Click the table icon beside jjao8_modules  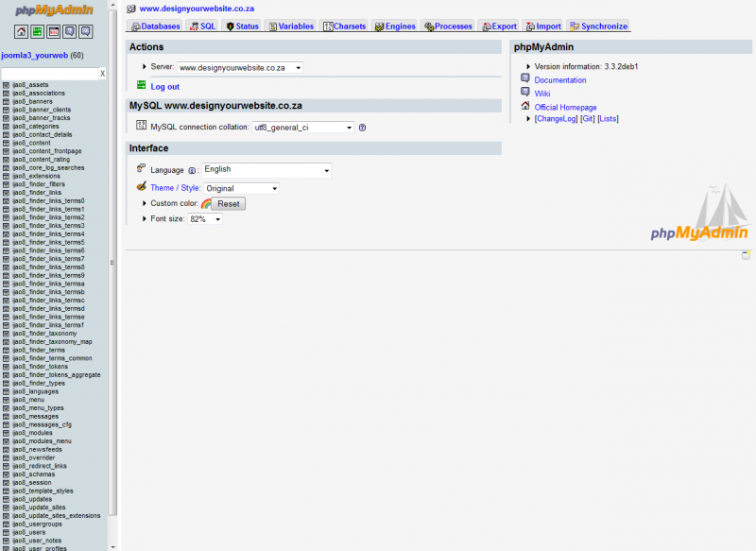click(7, 433)
